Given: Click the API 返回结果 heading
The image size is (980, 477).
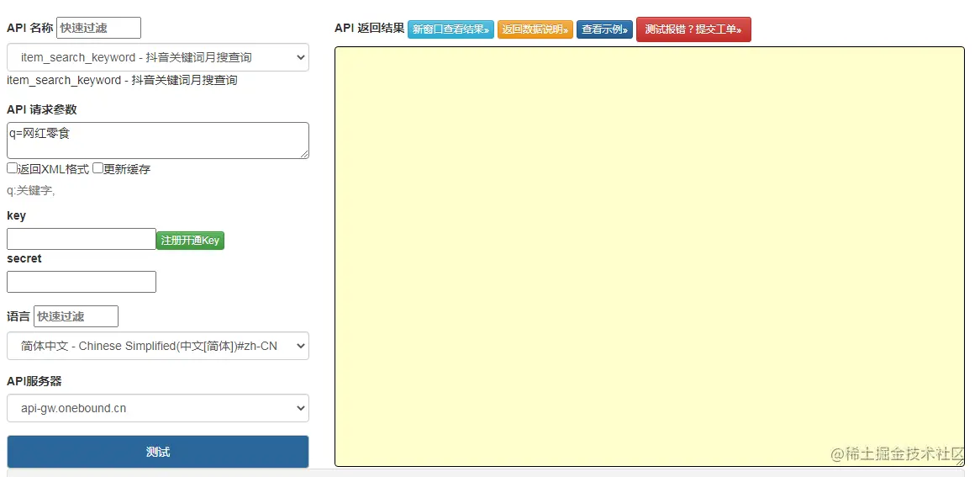Looking at the screenshot, I should pos(369,28).
